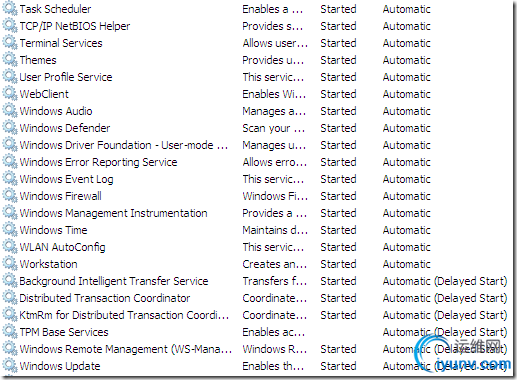Select the Windows Defender service gear icon
The image size is (517, 380).
click(10, 128)
